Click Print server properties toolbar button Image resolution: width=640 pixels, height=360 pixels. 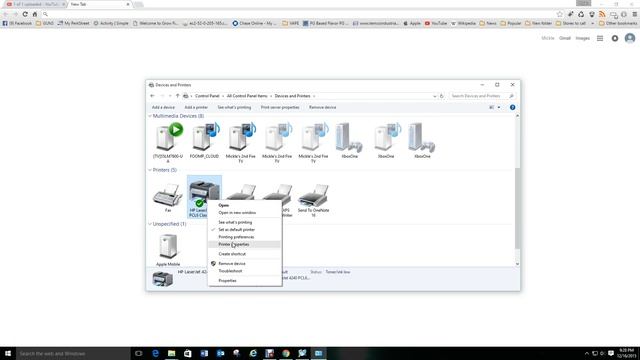(280, 107)
